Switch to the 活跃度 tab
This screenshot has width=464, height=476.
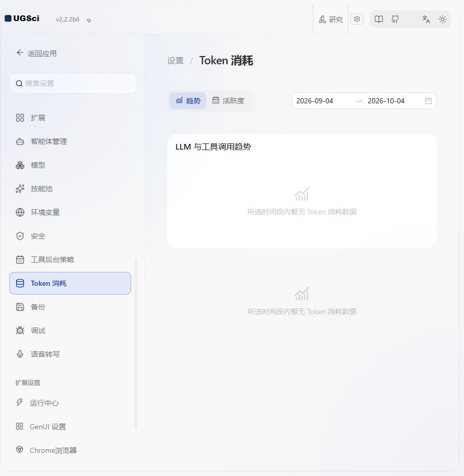(x=228, y=101)
